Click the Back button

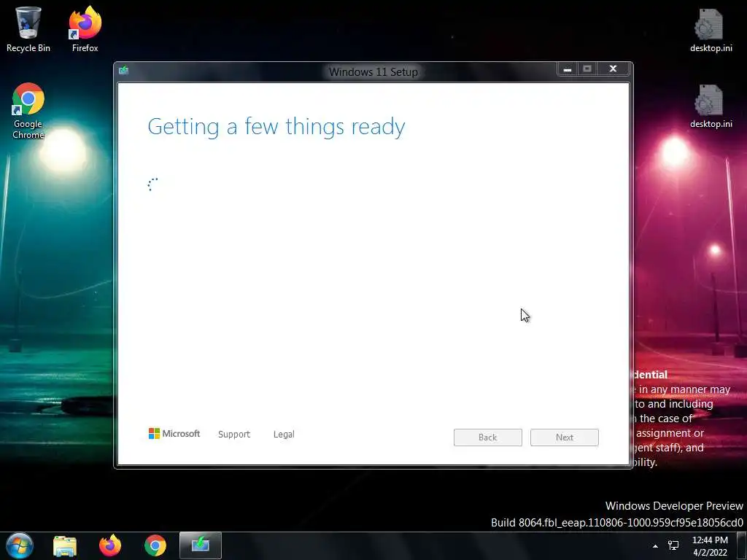pyautogui.click(x=488, y=437)
